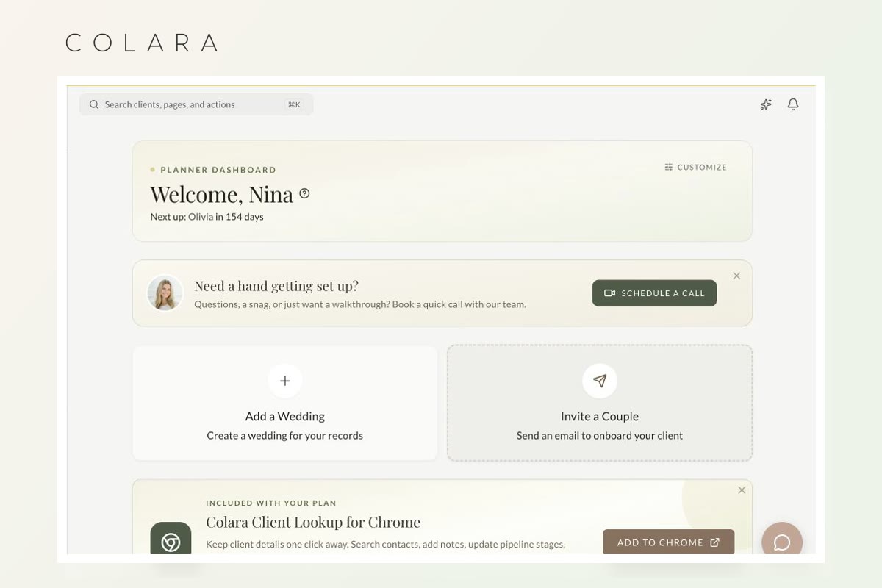Click the magnifier icon in the search bar
The width and height of the screenshot is (882, 588).
point(94,104)
